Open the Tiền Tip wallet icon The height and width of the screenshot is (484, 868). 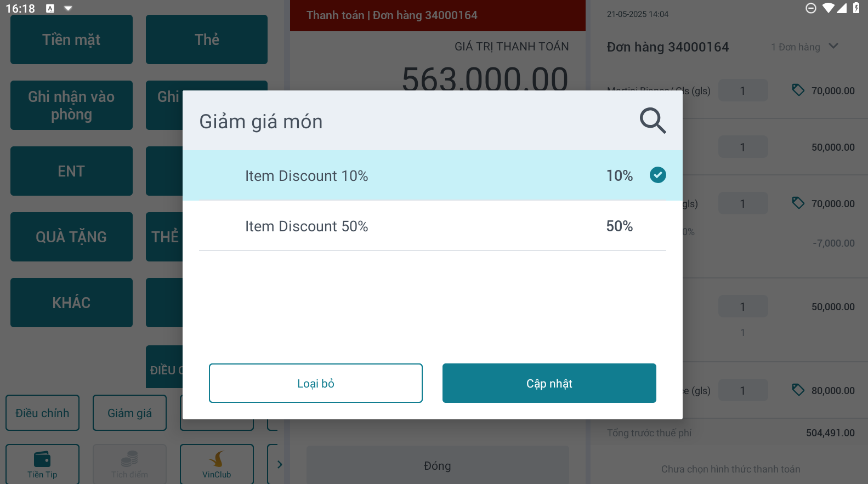pos(42,459)
